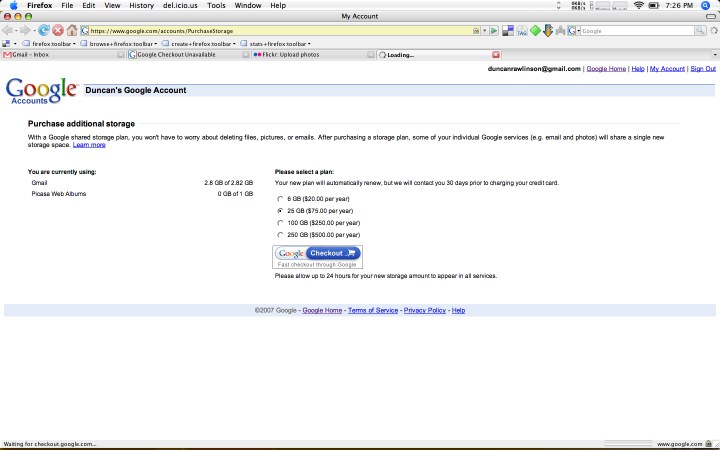Open the View menu
This screenshot has width=720, height=450.
112,6
